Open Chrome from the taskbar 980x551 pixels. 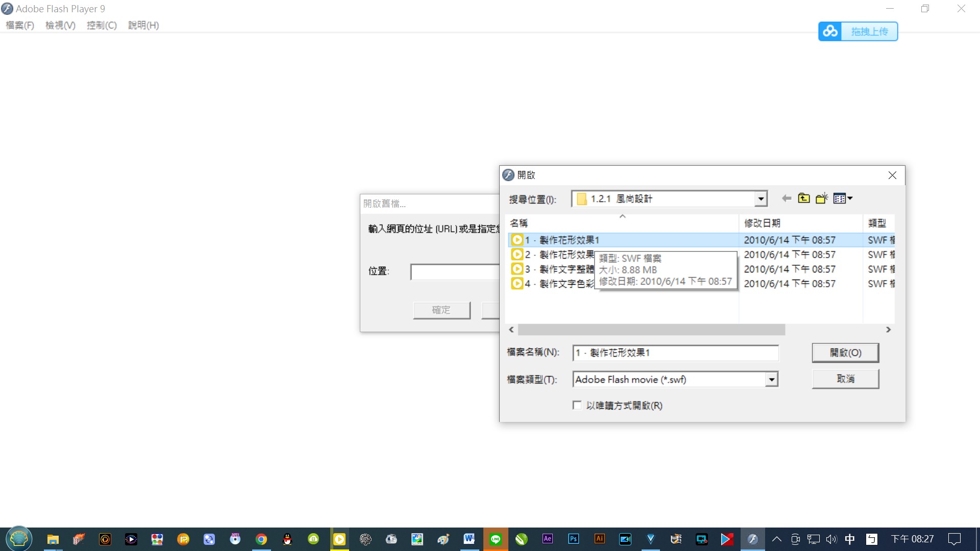click(x=261, y=539)
